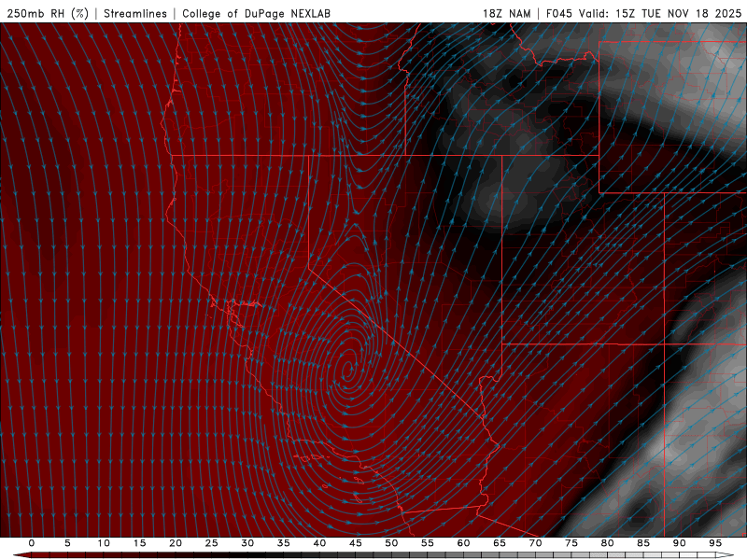The image size is (747, 560).
Task: Click the colorbar label "80"
Action: 607,543
